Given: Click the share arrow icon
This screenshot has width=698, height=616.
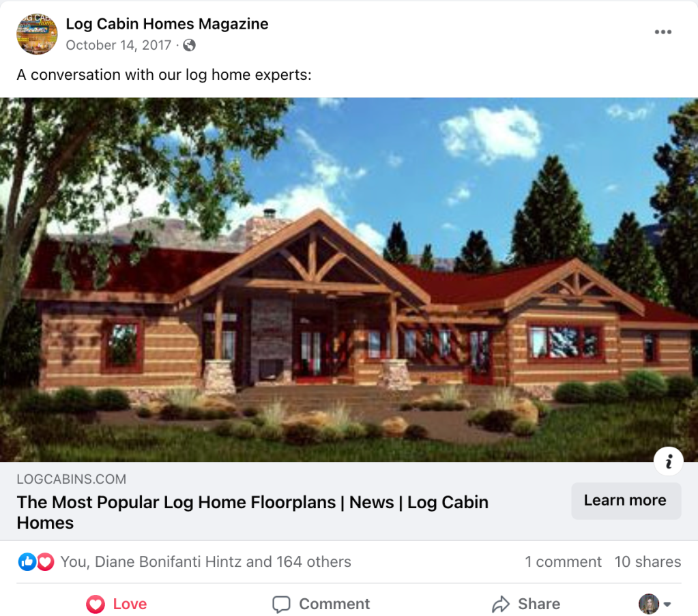Looking at the screenshot, I should click(501, 604).
